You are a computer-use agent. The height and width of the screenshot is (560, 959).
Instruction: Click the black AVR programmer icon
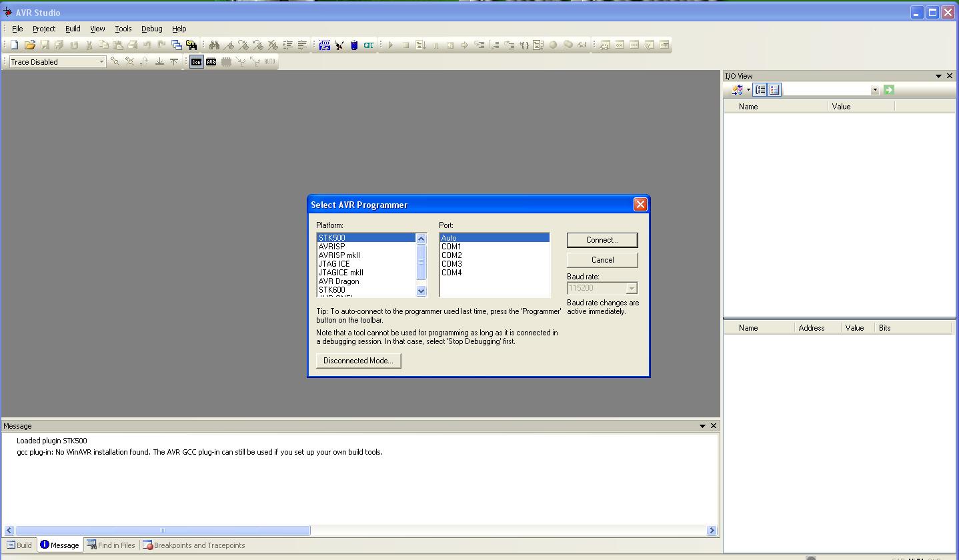click(211, 61)
